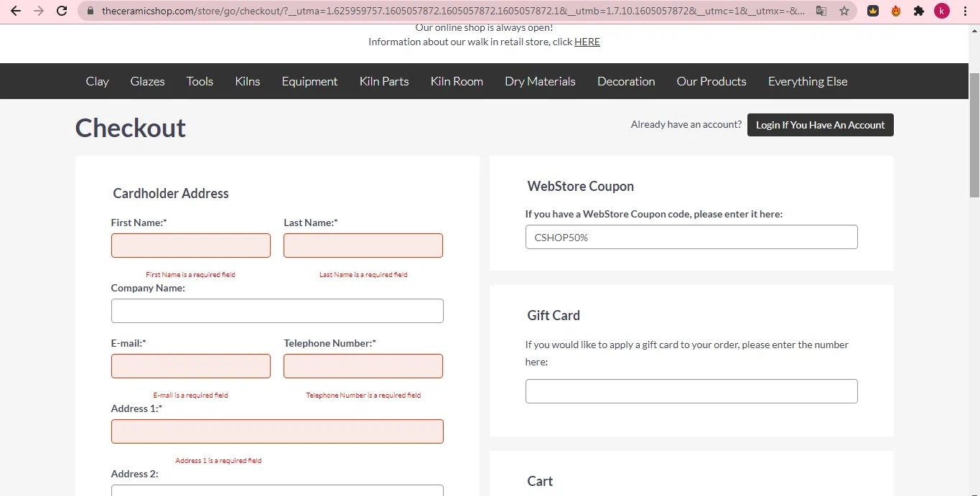Click 'Already have an account?' text
Image resolution: width=980 pixels, height=496 pixels.
tap(686, 124)
